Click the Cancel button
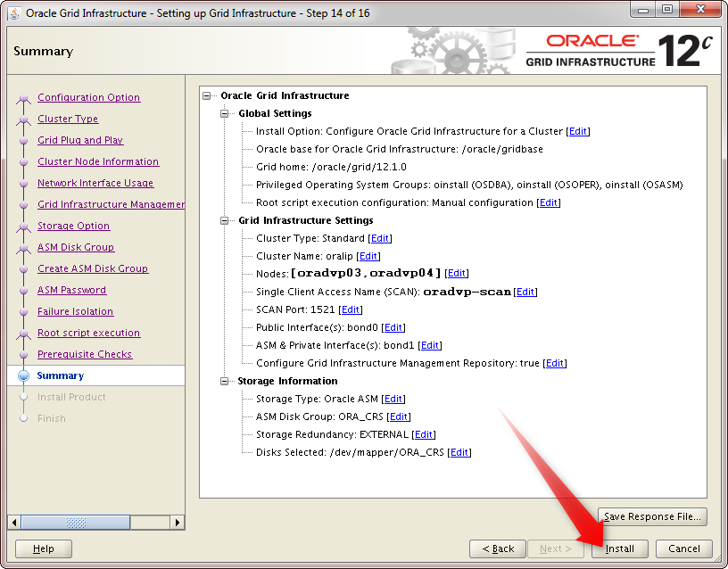This screenshot has height=569, width=728. [x=683, y=548]
